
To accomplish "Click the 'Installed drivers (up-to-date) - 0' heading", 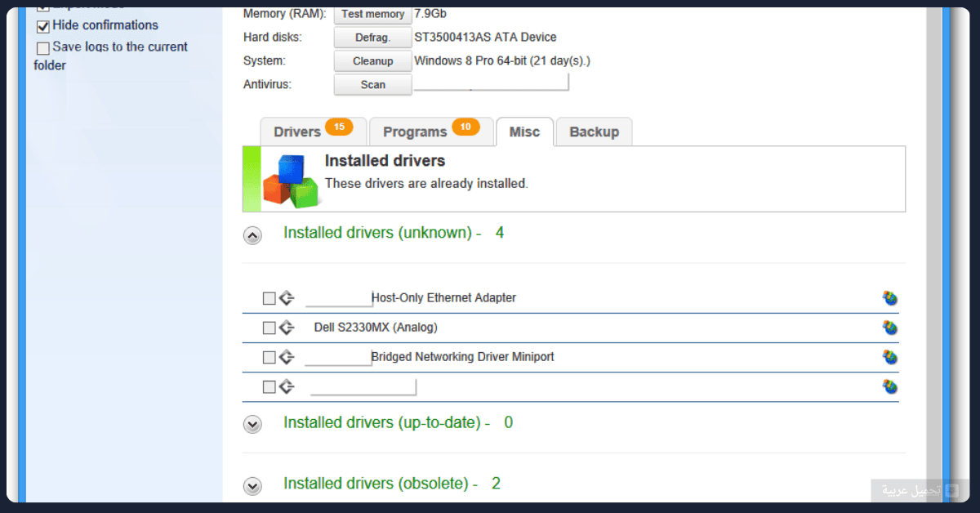I will [x=399, y=422].
